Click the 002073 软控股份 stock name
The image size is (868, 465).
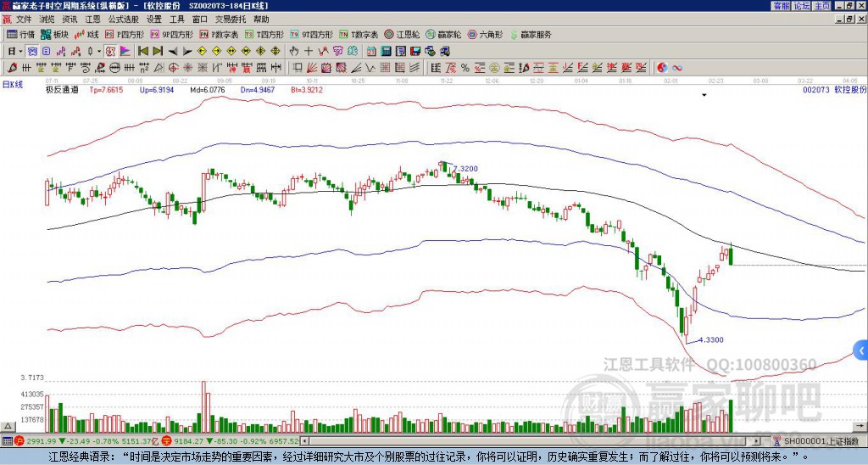point(834,89)
